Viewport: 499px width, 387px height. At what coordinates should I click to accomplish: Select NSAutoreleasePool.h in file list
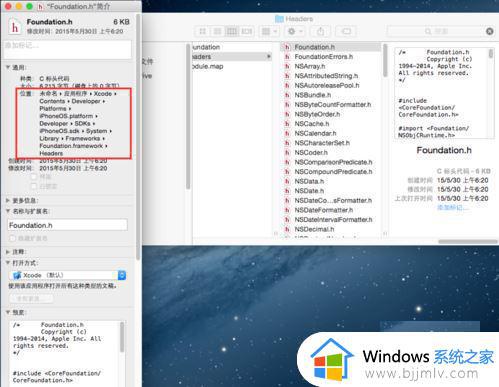pyautogui.click(x=327, y=86)
